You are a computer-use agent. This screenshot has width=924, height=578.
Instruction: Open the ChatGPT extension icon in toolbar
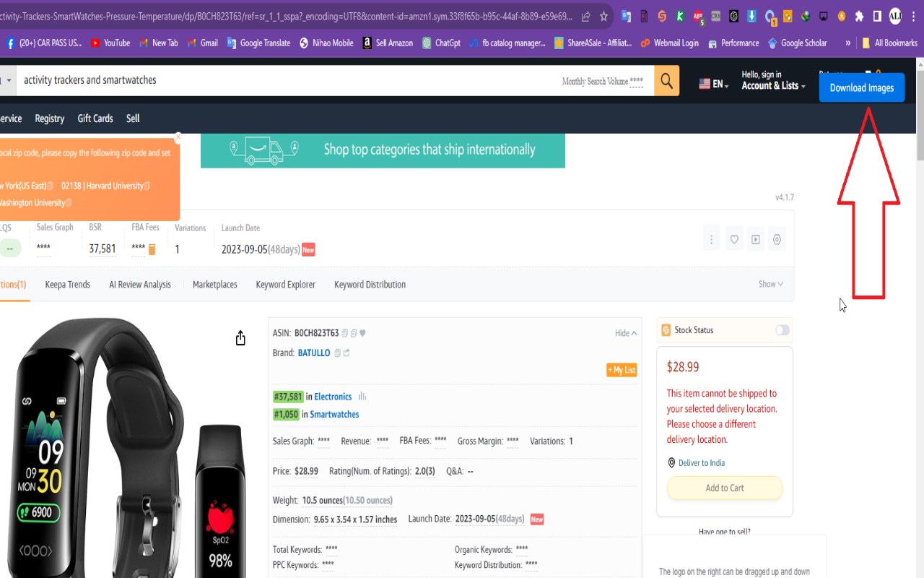click(x=734, y=16)
